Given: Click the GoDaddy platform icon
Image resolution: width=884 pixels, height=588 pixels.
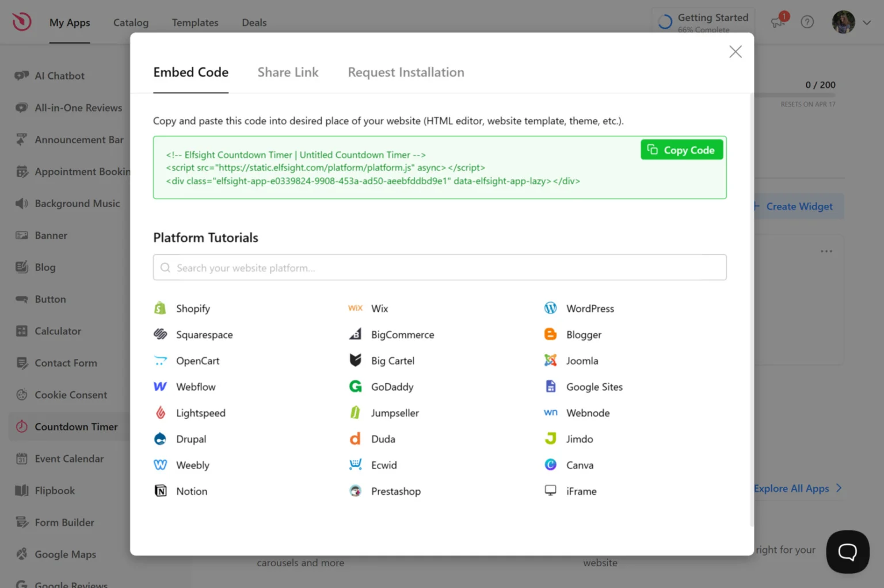Looking at the screenshot, I should [355, 387].
